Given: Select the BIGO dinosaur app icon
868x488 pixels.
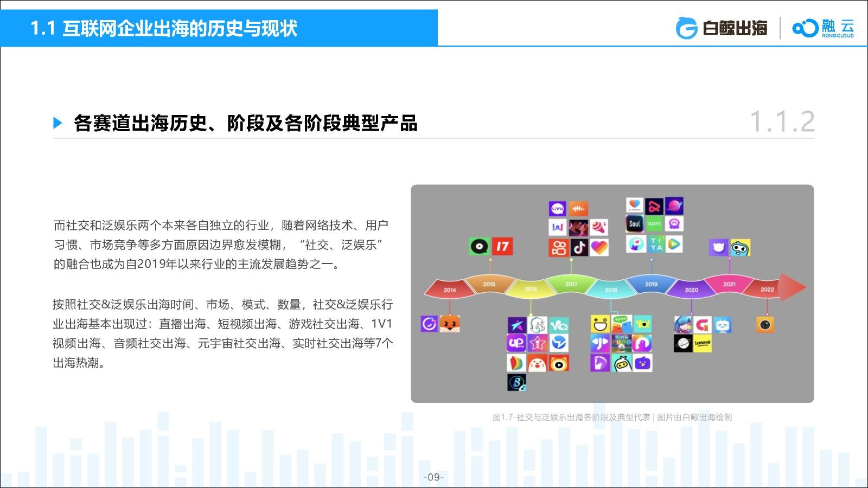Looking at the screenshot, I should click(x=538, y=324).
